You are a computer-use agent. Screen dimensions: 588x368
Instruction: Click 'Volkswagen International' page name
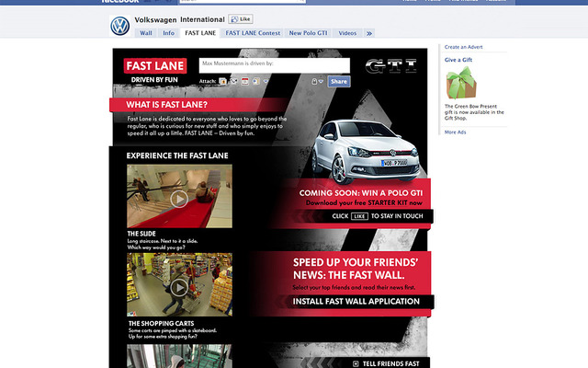coord(180,19)
